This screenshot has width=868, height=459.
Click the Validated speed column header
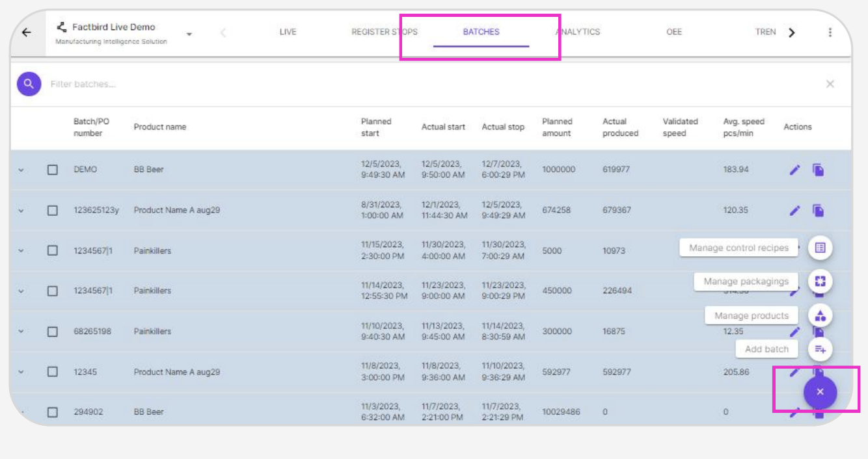coord(681,127)
